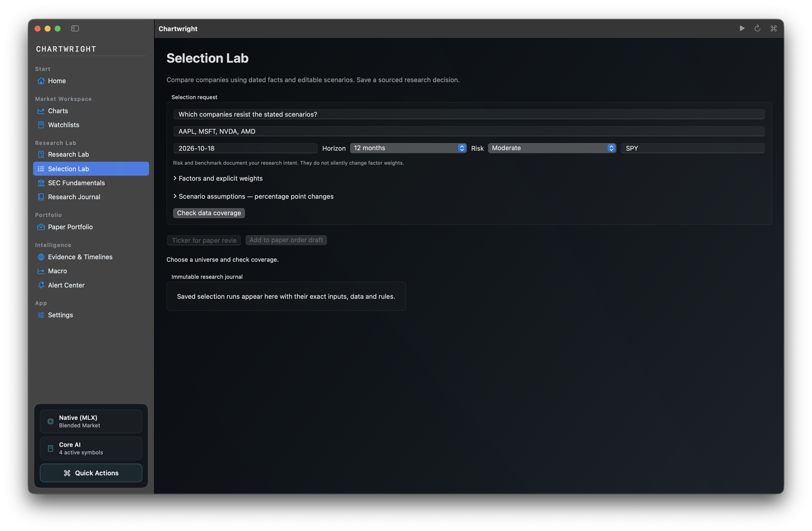Click the play icon in title bar
This screenshot has height=531, width=812.
(742, 28)
